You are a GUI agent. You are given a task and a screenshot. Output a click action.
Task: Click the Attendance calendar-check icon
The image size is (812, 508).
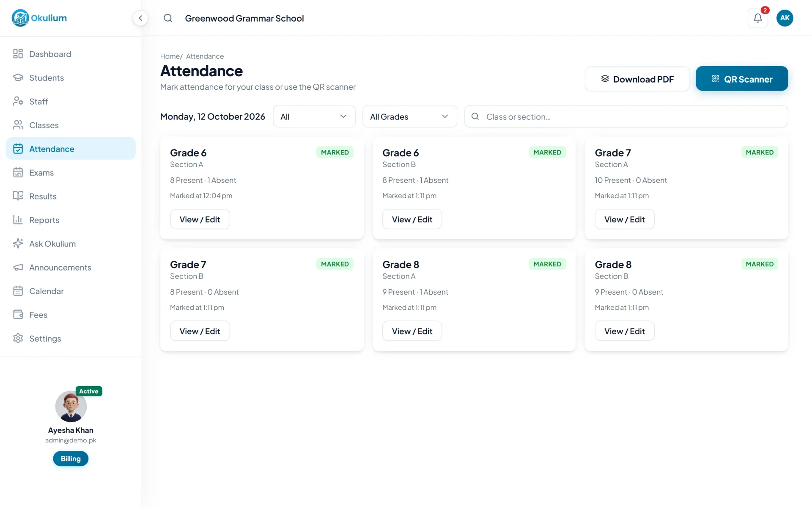[x=18, y=149]
